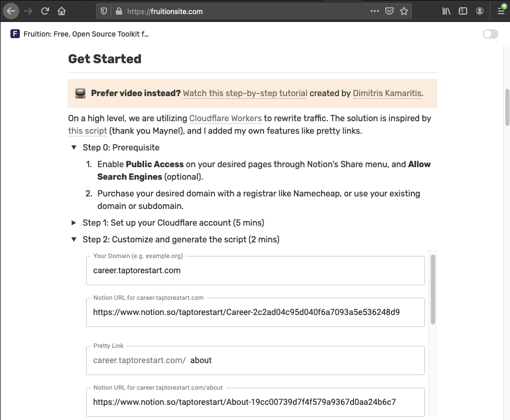This screenshot has height=420, width=510.
Task: Bookmark this page with the star icon
Action: 404,11
